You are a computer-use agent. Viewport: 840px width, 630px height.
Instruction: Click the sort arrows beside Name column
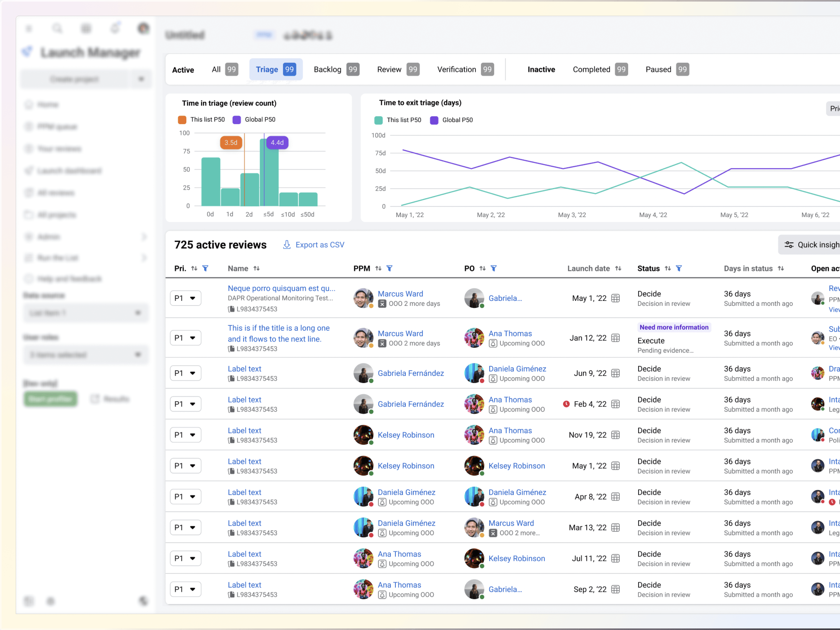[257, 269]
